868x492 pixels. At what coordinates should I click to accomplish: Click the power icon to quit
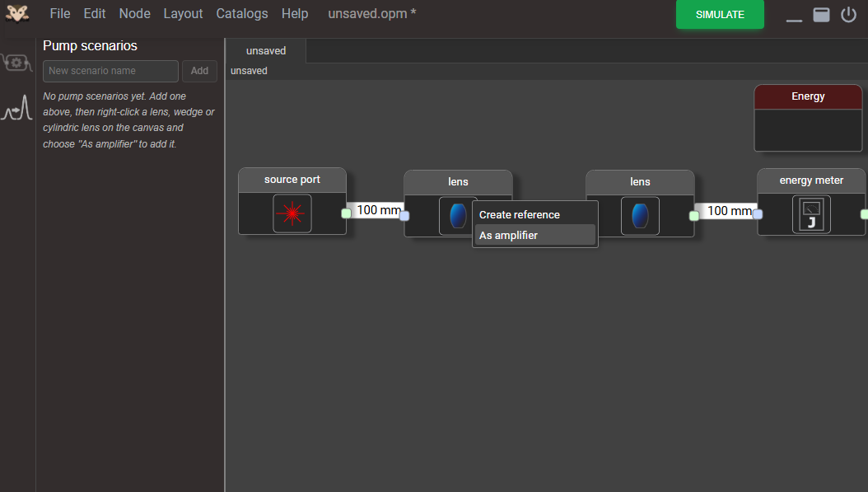pyautogui.click(x=848, y=14)
